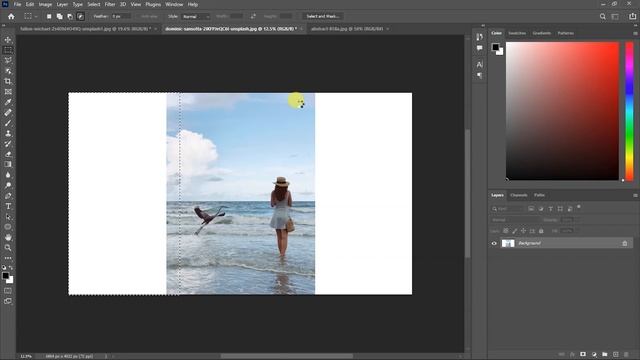
Task: Select the Blur tool
Action: (x=8, y=175)
